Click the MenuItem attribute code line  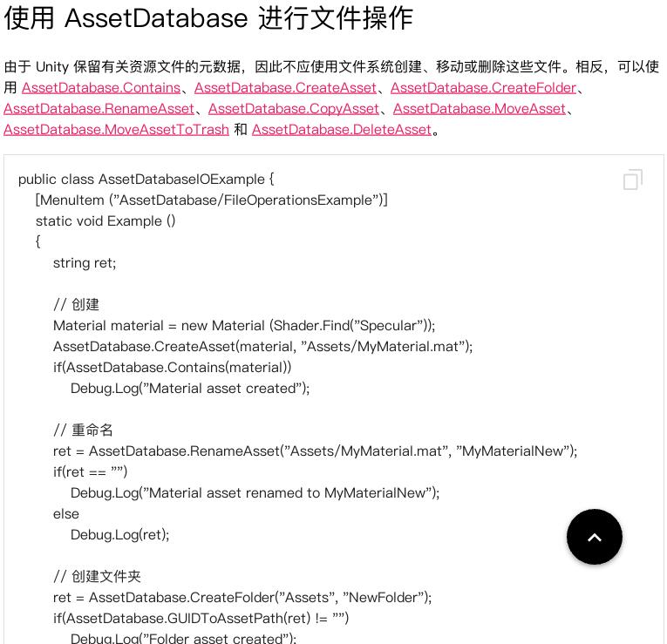pos(211,200)
